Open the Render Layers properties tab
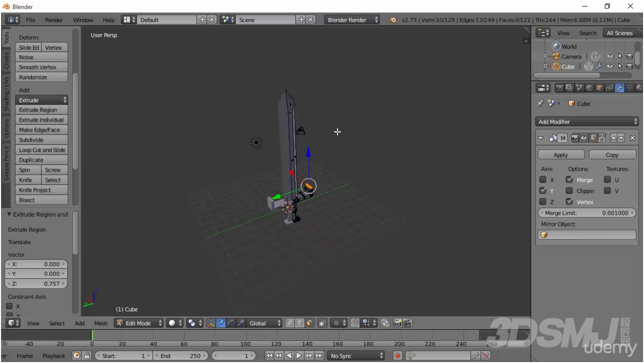644x363 pixels. click(x=569, y=88)
